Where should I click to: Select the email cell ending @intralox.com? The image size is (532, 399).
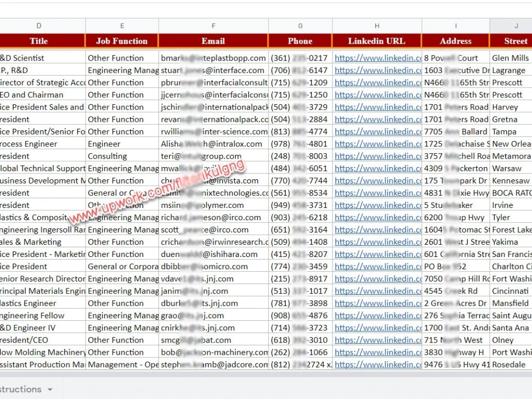coord(213,144)
